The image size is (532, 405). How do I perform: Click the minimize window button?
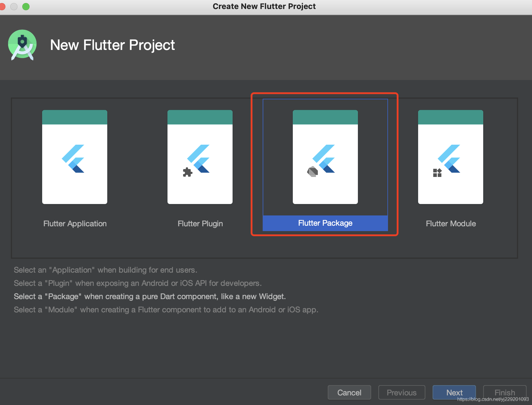click(14, 6)
